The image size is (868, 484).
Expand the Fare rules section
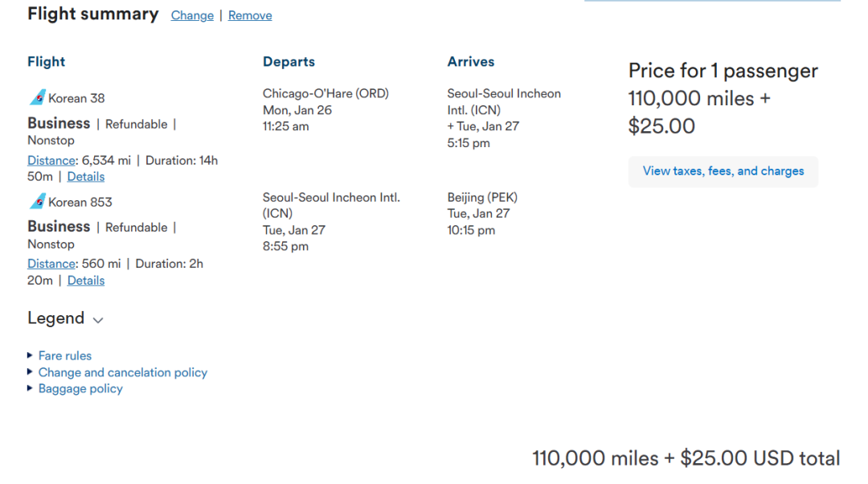[65, 355]
